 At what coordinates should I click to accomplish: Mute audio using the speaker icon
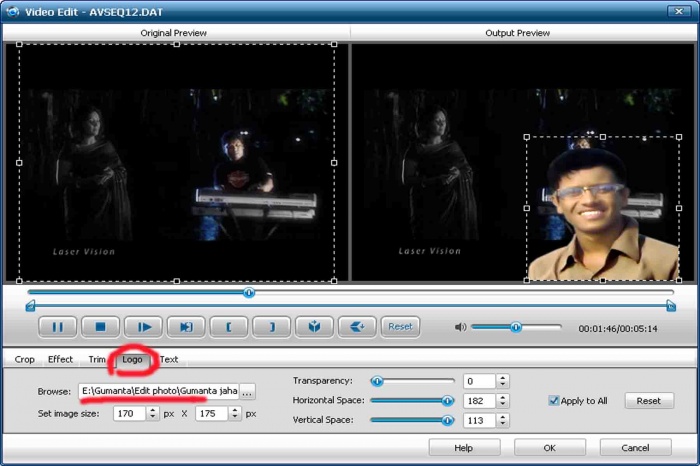460,326
